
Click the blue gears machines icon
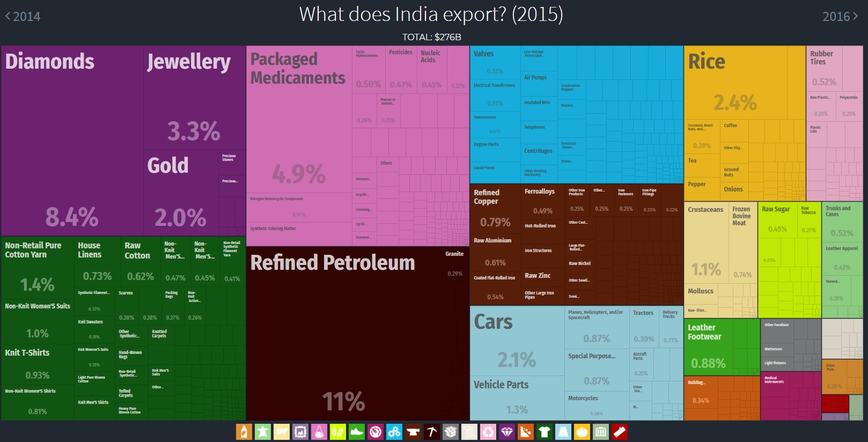point(394,432)
